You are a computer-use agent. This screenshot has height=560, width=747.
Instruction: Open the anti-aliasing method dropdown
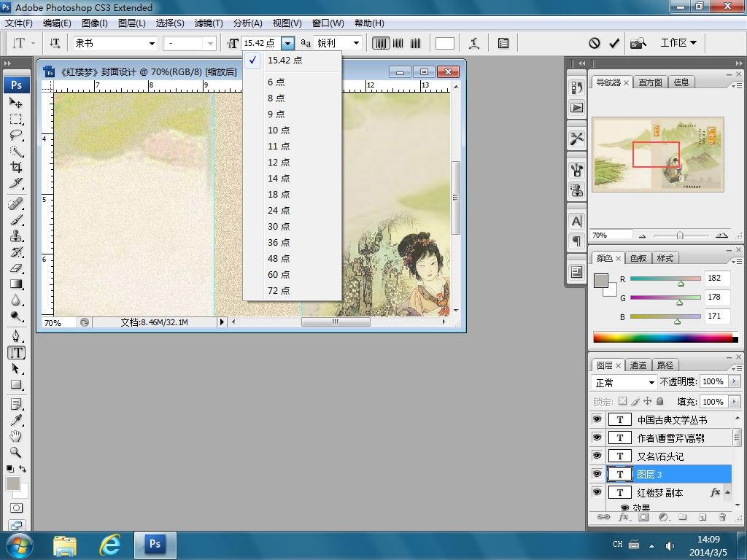pyautogui.click(x=356, y=43)
